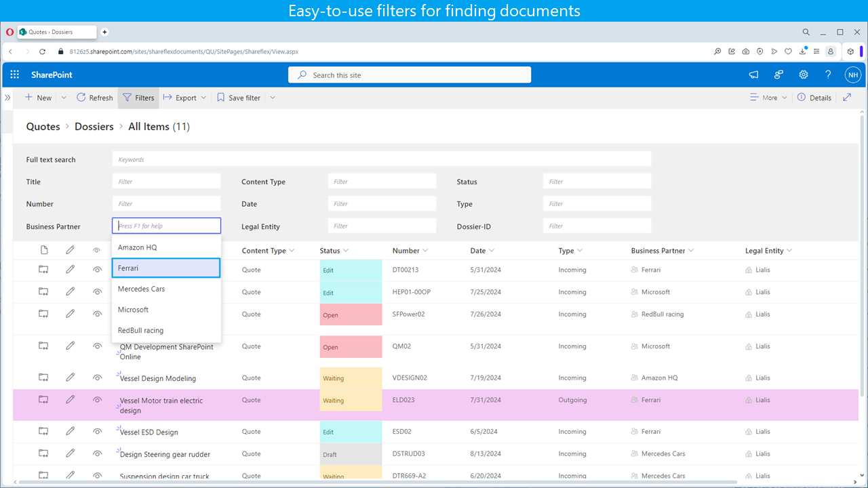Open the browser easy setup sliders icon
The height and width of the screenshot is (488, 868).
coord(816,52)
